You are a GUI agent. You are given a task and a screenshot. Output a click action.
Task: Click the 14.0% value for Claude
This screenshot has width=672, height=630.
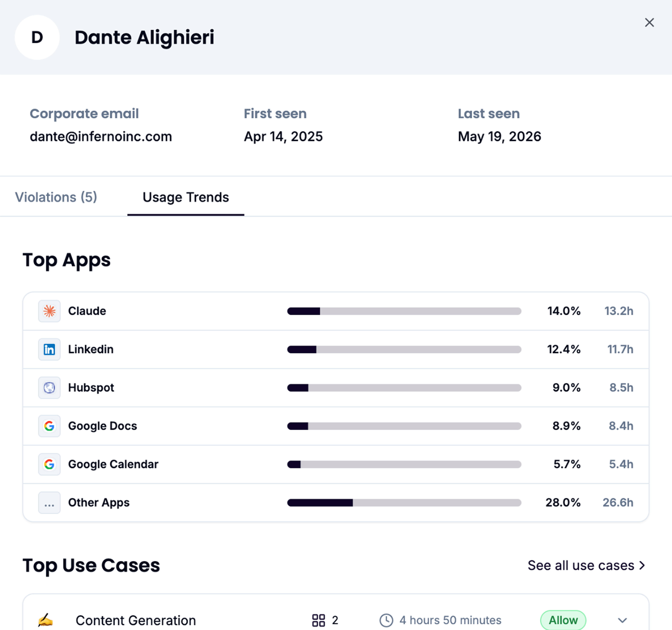[x=564, y=311]
